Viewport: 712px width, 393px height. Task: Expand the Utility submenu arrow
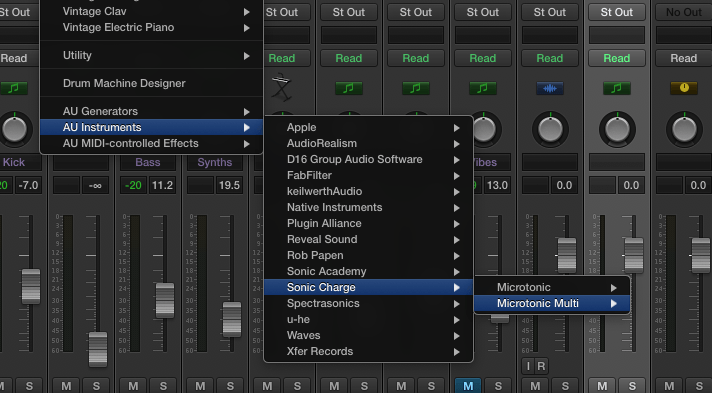click(x=247, y=56)
